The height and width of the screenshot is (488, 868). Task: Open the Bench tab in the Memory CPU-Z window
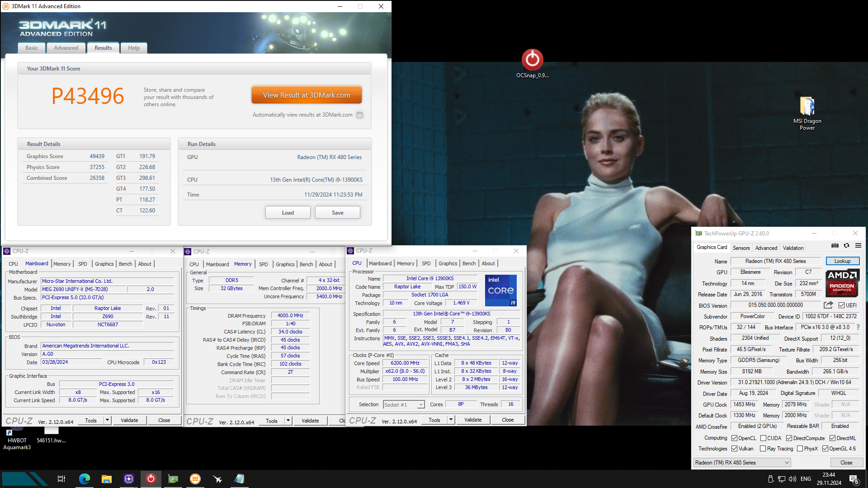tap(306, 264)
